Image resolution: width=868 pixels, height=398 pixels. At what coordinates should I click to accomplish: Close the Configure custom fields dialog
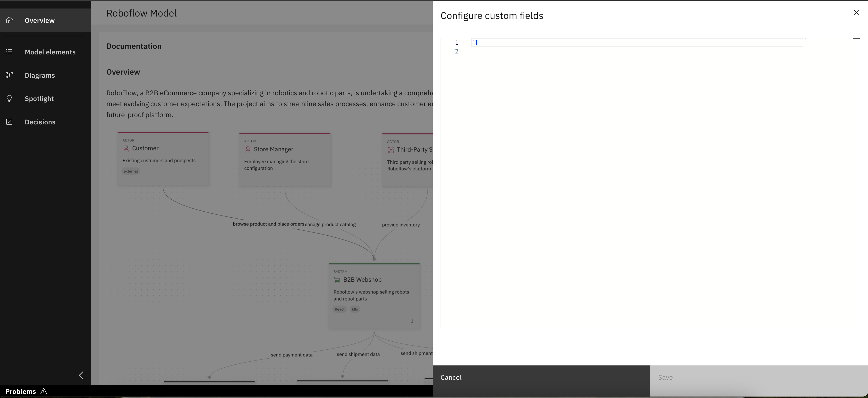point(856,12)
